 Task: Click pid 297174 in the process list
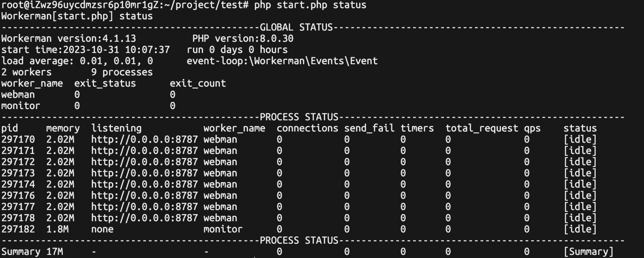[x=18, y=184]
